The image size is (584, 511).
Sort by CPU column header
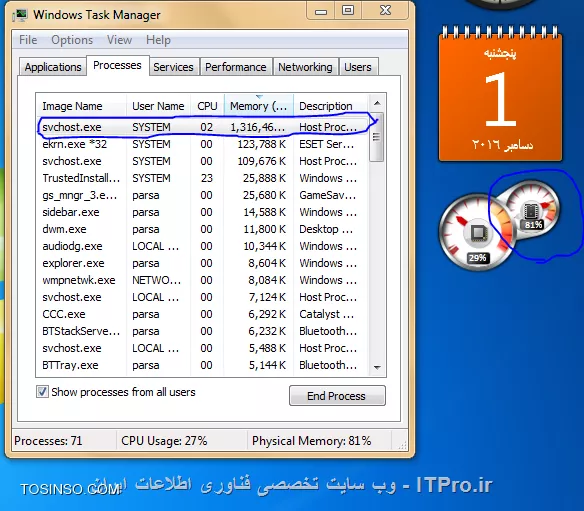(x=207, y=106)
